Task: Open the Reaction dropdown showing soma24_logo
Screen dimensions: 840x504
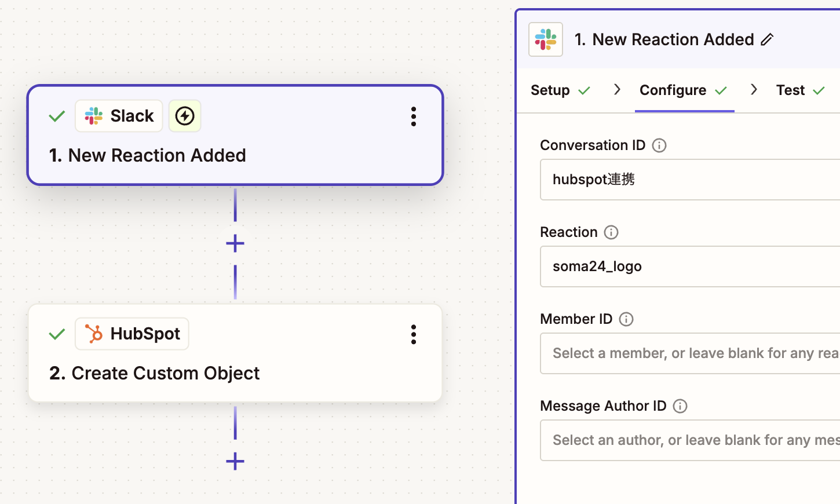Action: 690,266
